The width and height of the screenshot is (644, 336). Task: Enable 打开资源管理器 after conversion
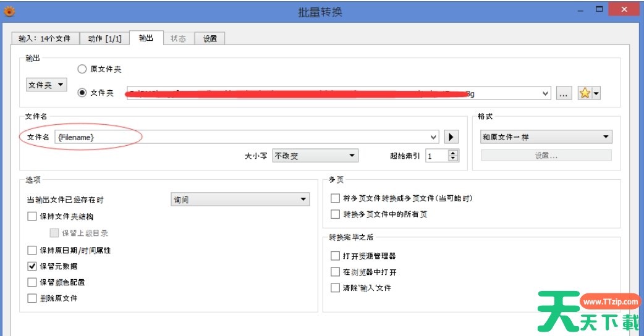pos(335,256)
